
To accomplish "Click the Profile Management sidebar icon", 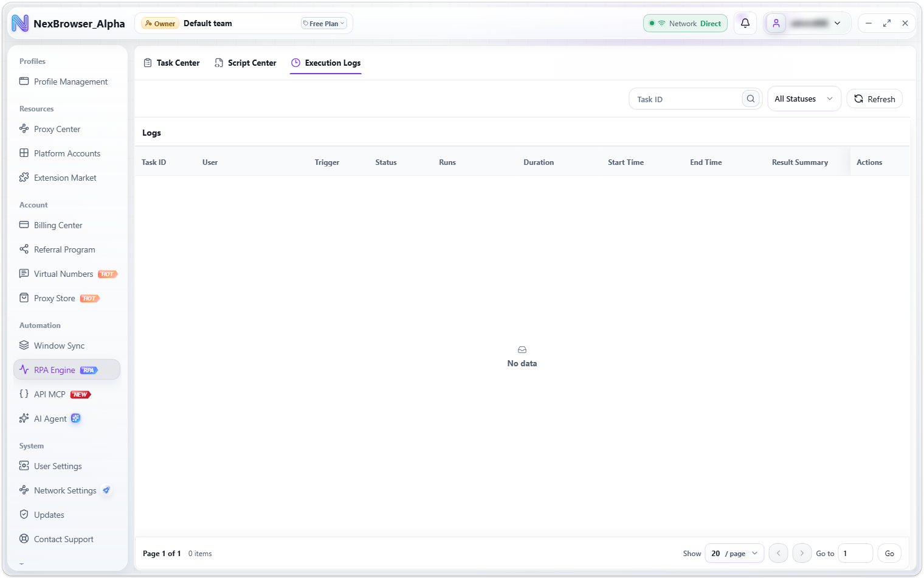I will click(x=24, y=82).
